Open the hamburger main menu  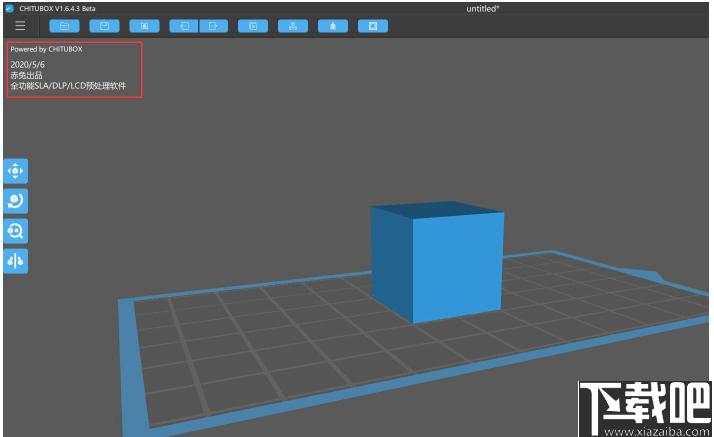click(x=20, y=26)
